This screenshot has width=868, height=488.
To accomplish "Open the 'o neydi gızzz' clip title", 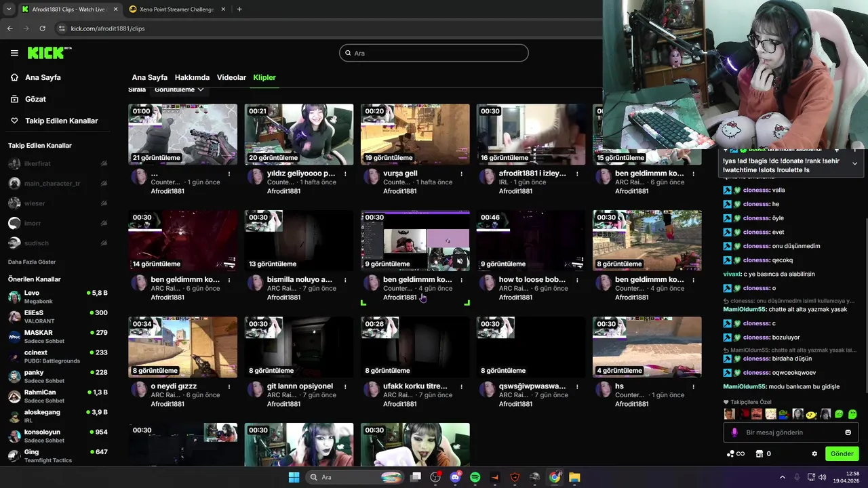I will (x=174, y=386).
